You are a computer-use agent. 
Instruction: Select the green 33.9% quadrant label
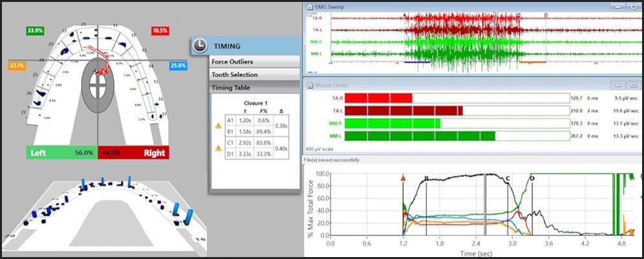35,31
